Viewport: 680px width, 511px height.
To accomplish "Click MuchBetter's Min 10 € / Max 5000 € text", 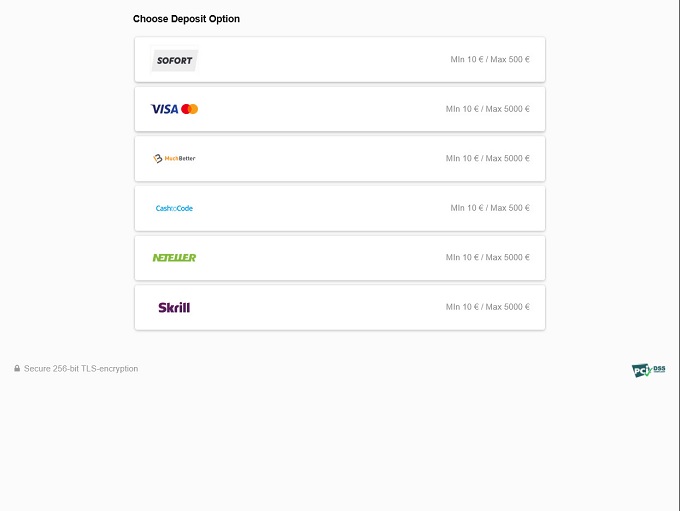I will tap(488, 158).
